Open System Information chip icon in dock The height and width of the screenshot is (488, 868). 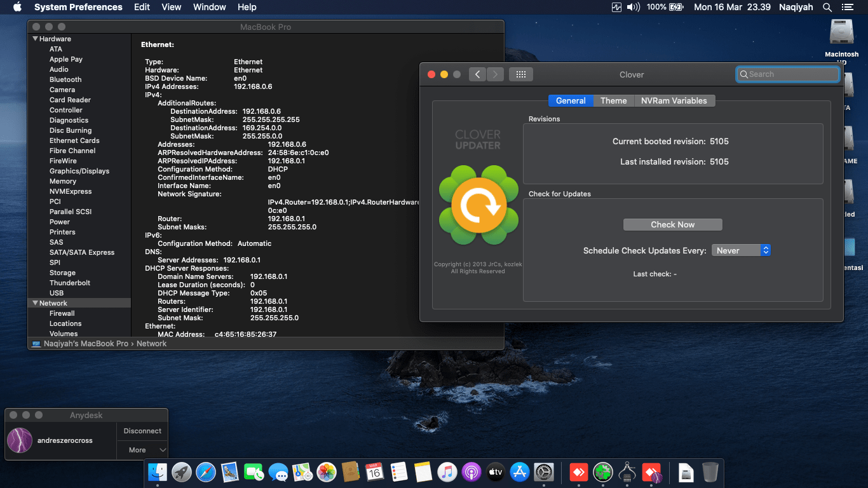[627, 472]
